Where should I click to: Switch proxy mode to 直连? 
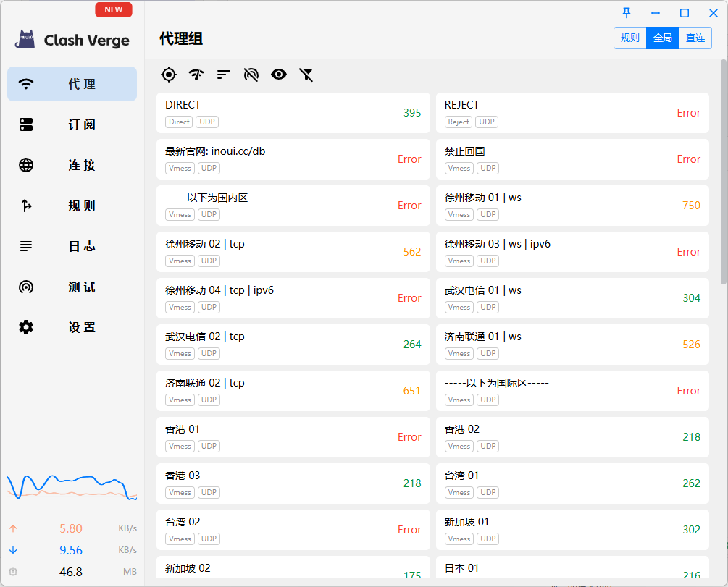pyautogui.click(x=695, y=37)
